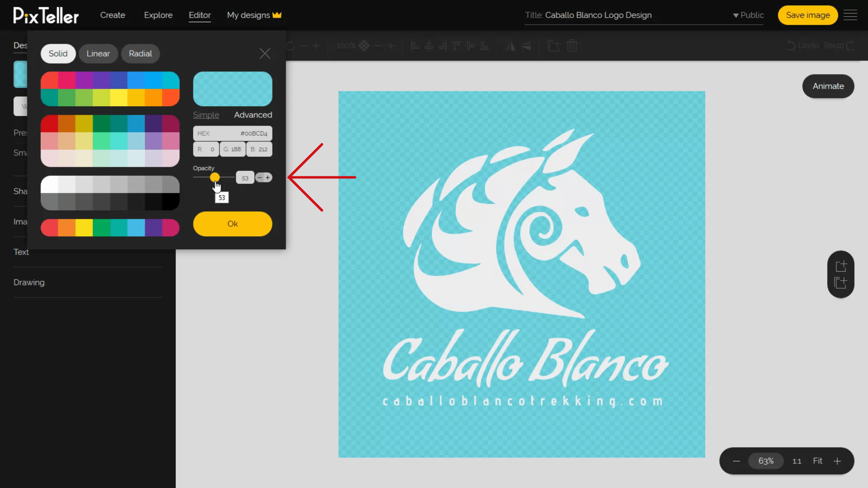Open the Editor tab
868x488 pixels.
200,15
